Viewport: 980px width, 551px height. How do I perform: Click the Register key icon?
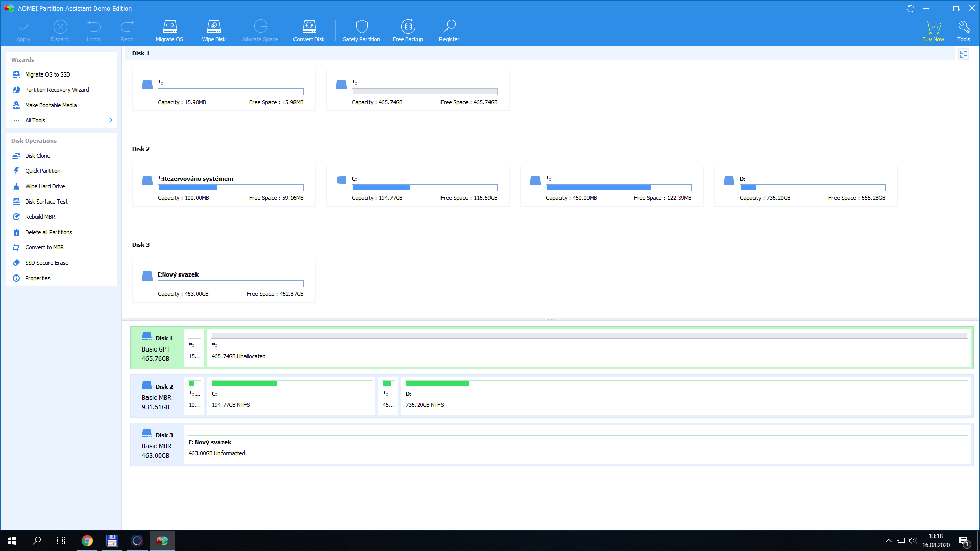(449, 27)
